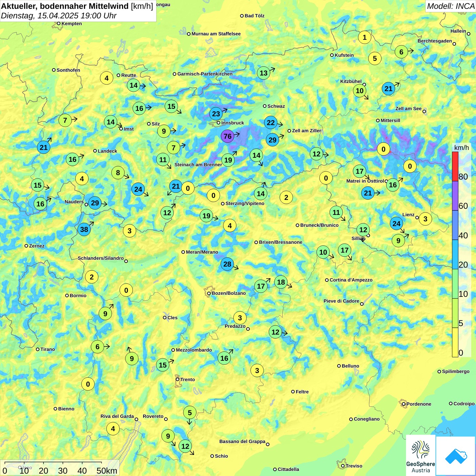
Task: Click the Bad Tölz town label
Action: click(254, 16)
